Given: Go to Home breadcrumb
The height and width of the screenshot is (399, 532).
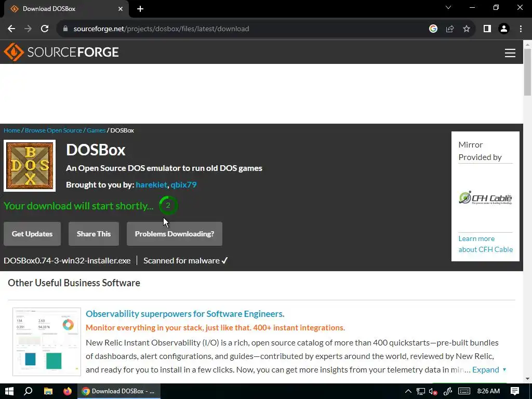Looking at the screenshot, I should (12, 130).
